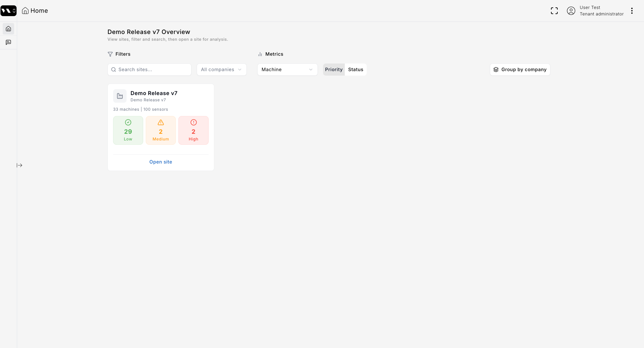Click the Home icon in sidebar
Viewport: 644px width, 348px height.
[x=8, y=29]
